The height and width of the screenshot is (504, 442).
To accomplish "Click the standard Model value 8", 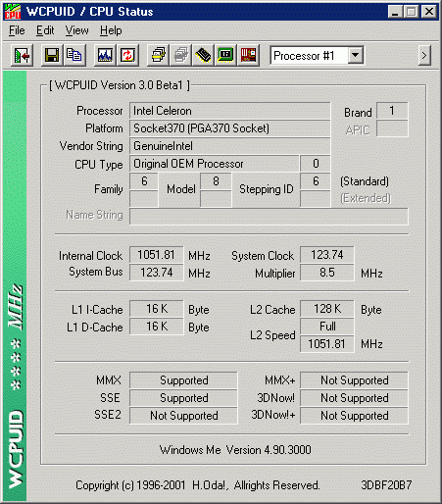I will pyautogui.click(x=216, y=181).
